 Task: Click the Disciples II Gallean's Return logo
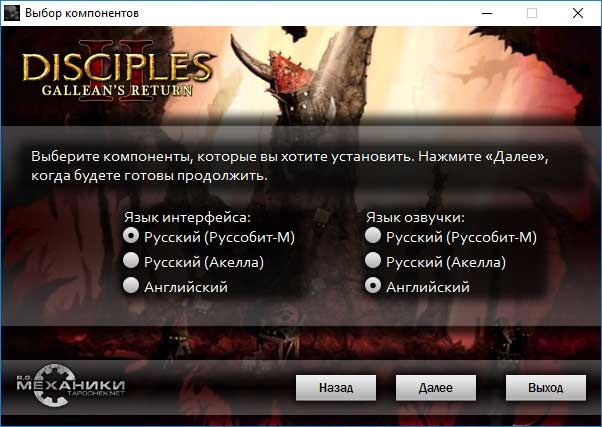tap(117, 71)
